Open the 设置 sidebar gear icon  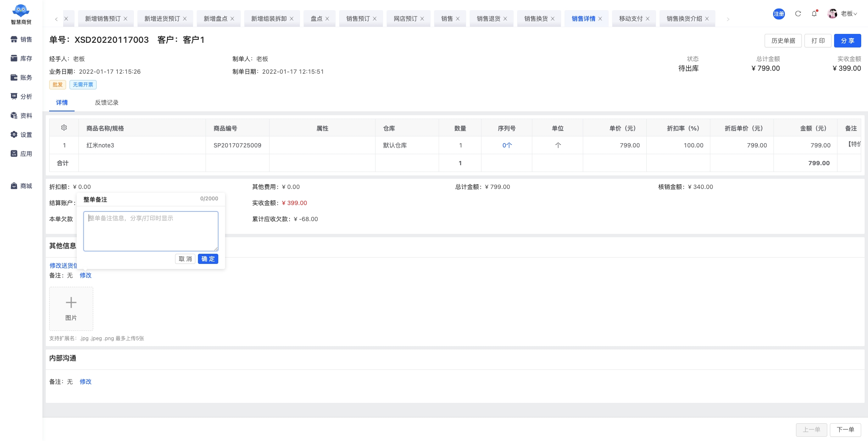click(14, 135)
